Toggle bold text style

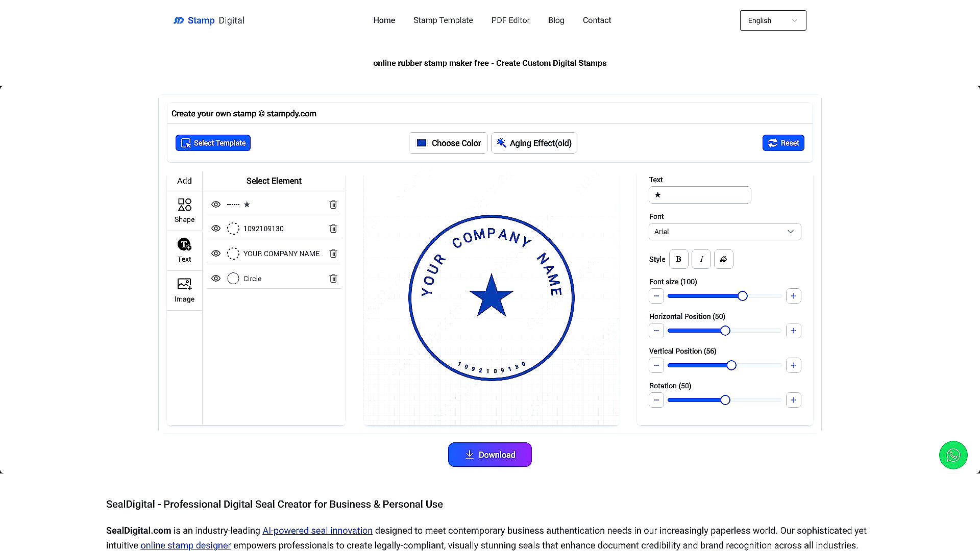coord(678,259)
